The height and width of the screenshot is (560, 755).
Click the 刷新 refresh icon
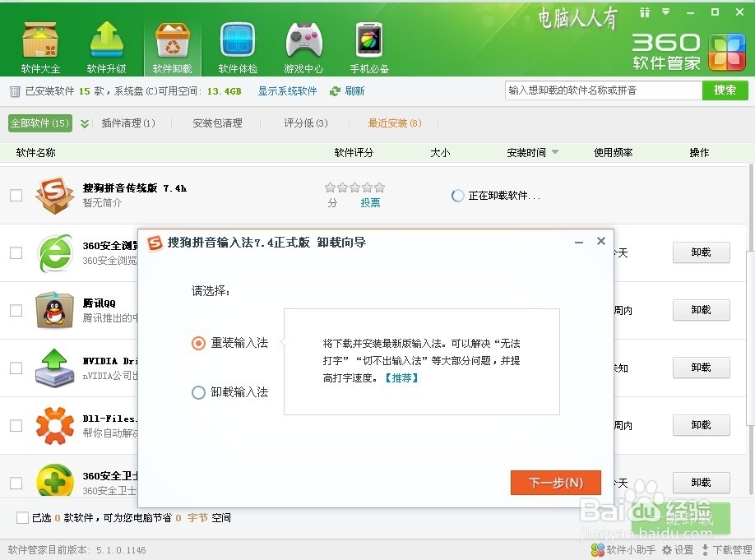point(336,91)
